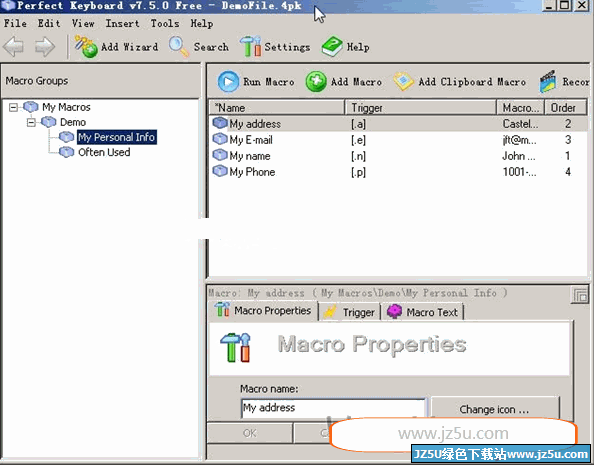The width and height of the screenshot is (594, 466).
Task: Click the My Personal Info group icon
Action: point(67,137)
